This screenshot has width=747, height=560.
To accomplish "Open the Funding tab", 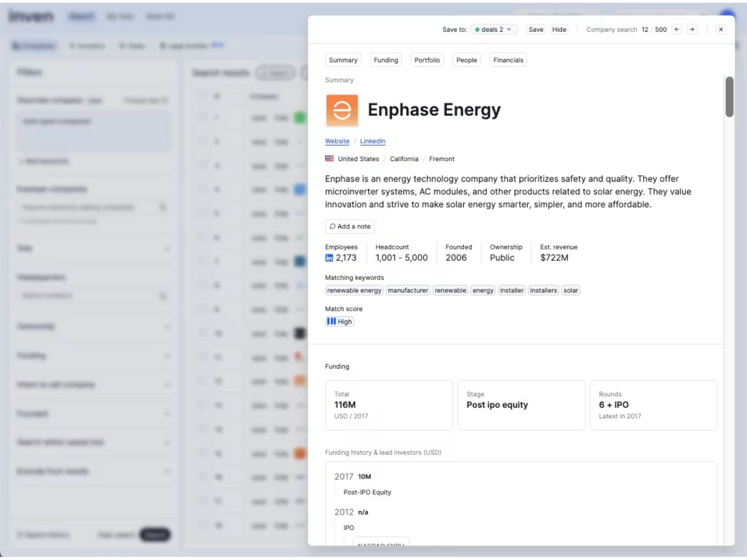I will [386, 60].
